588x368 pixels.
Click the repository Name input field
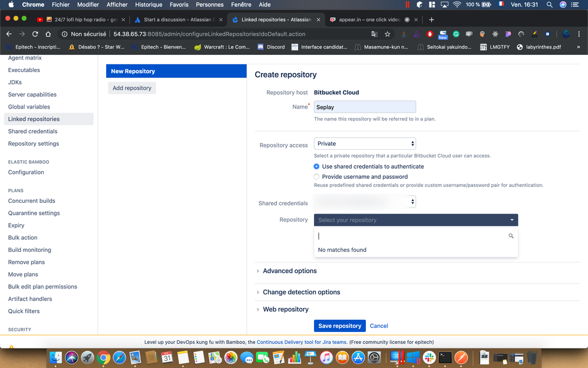pyautogui.click(x=365, y=107)
